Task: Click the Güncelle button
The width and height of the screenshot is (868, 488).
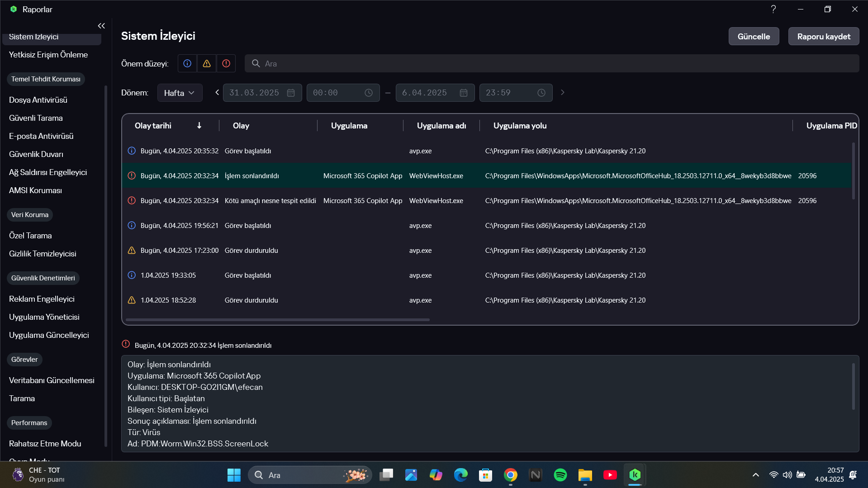Action: coord(754,37)
